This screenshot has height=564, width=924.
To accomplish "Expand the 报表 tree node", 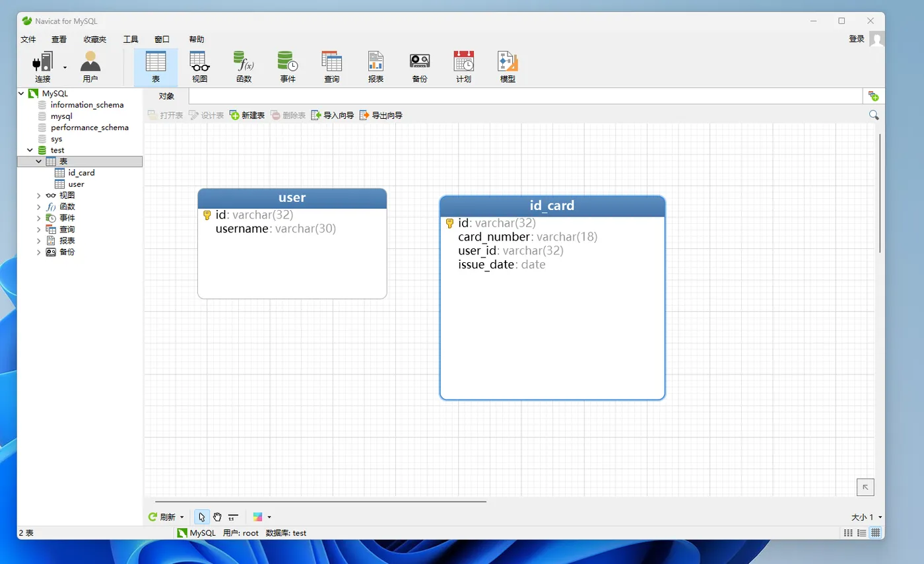I will [39, 240].
